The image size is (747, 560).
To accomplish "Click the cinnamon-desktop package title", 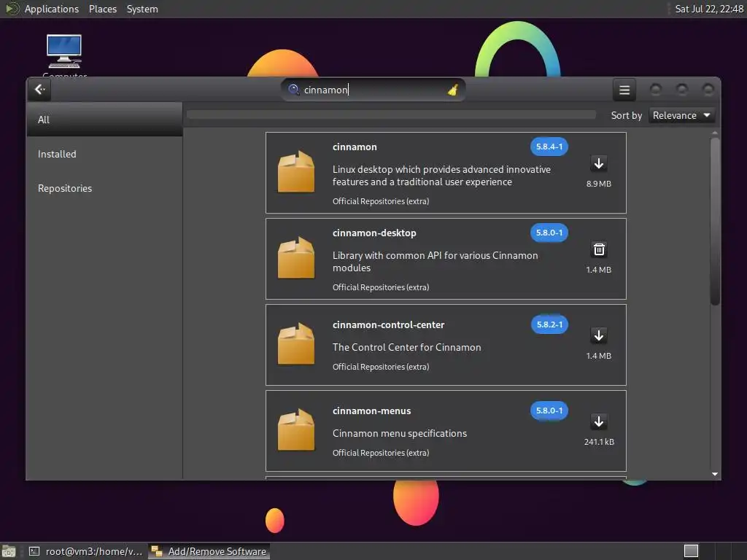I will click(374, 233).
